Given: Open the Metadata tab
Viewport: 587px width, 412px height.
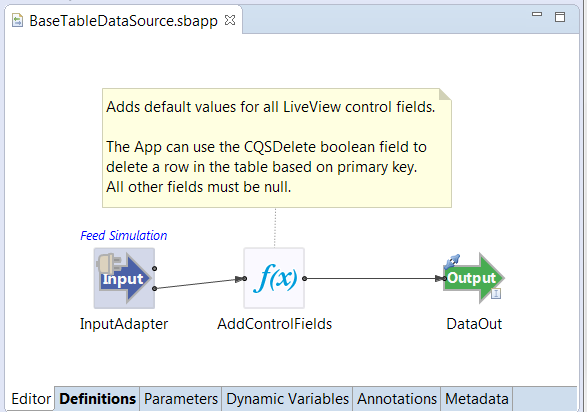Looking at the screenshot, I should point(477,399).
